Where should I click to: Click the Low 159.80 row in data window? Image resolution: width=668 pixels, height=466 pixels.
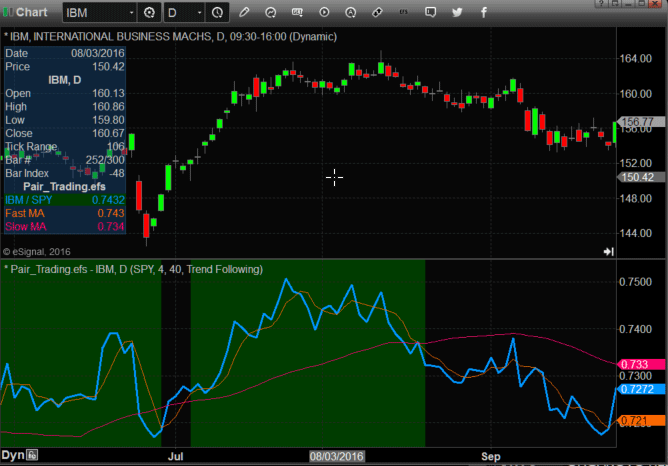[x=65, y=120]
